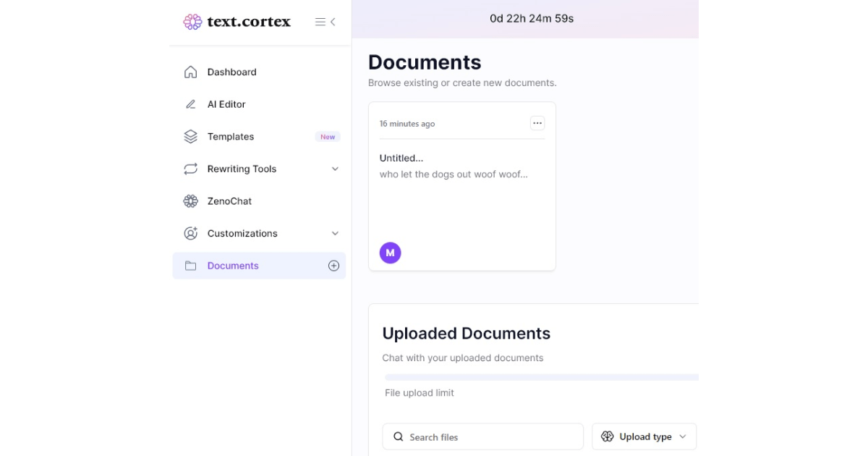This screenshot has height=456, width=868.
Task: Click the "Uploaded Documents" heading
Action: click(x=467, y=334)
